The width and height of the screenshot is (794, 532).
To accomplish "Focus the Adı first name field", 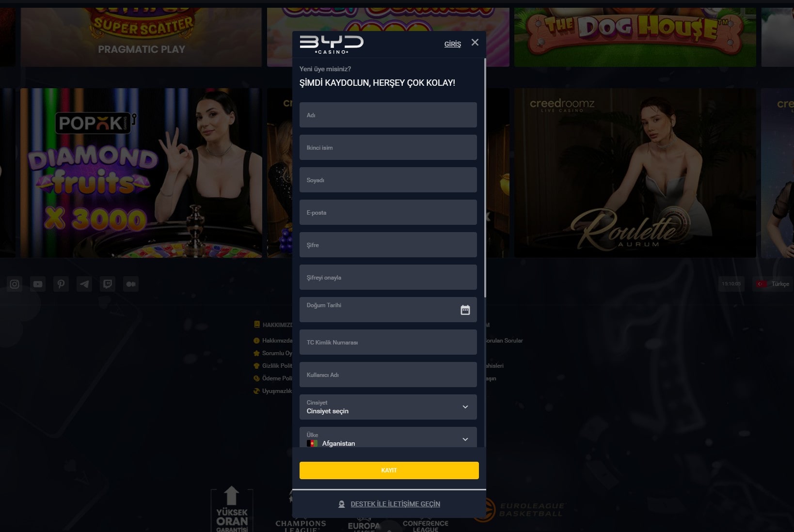I will pos(388,115).
